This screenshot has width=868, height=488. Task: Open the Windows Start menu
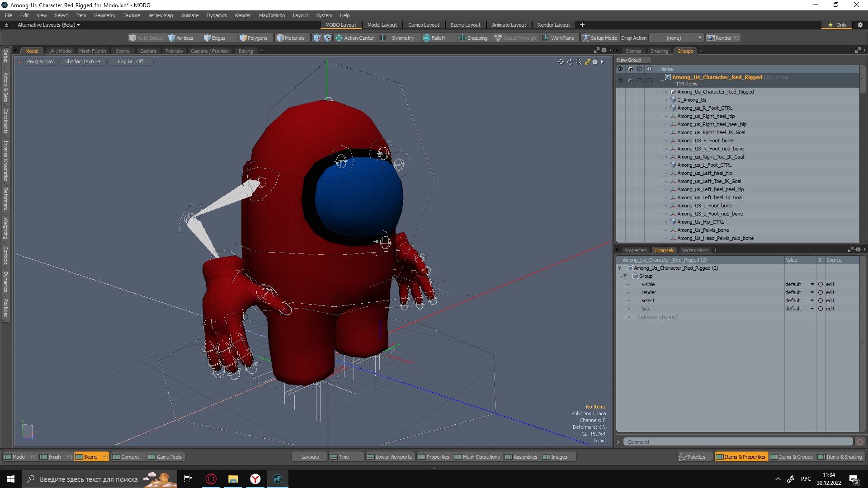[x=11, y=479]
